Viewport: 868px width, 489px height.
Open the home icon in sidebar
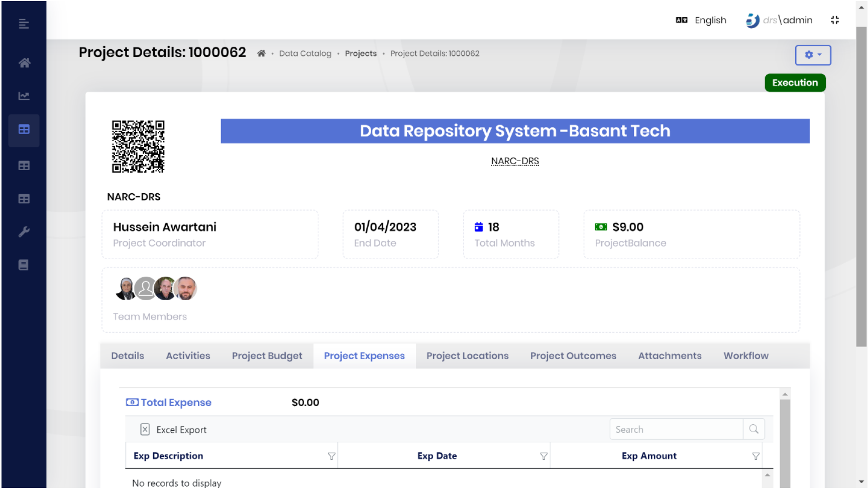(24, 63)
